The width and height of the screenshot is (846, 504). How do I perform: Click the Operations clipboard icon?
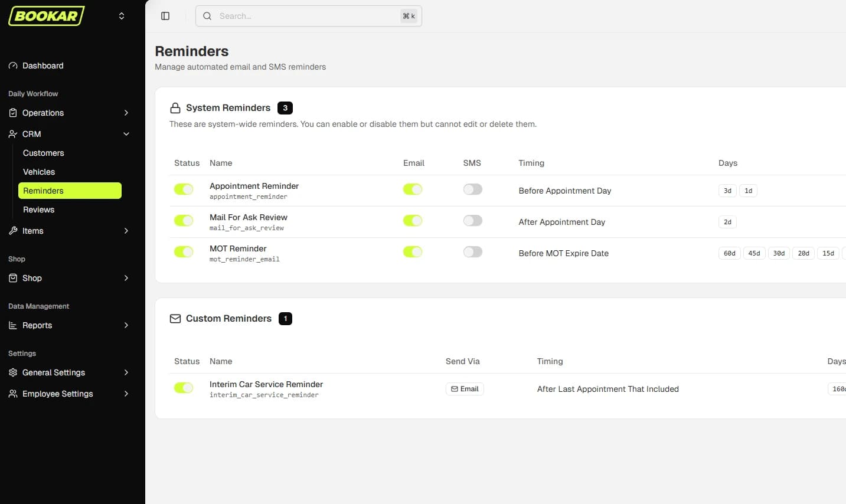[13, 113]
